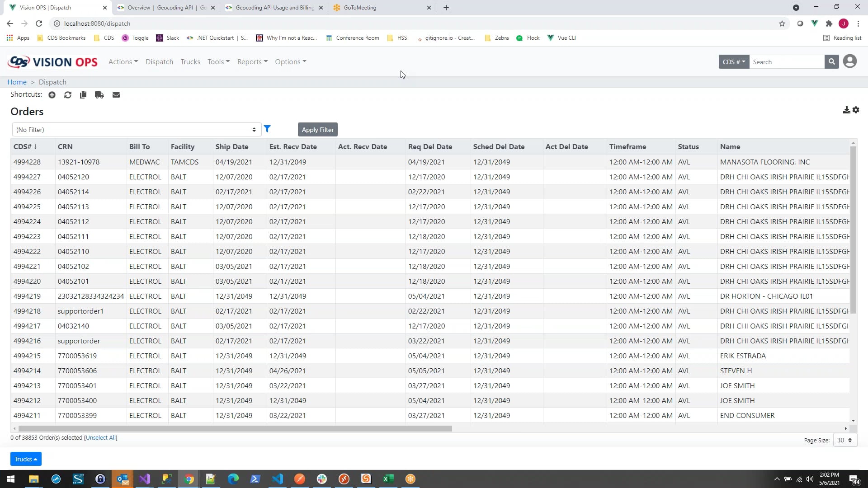Image resolution: width=868 pixels, height=488 pixels.
Task: Click the Unselect All link
Action: 100,438
